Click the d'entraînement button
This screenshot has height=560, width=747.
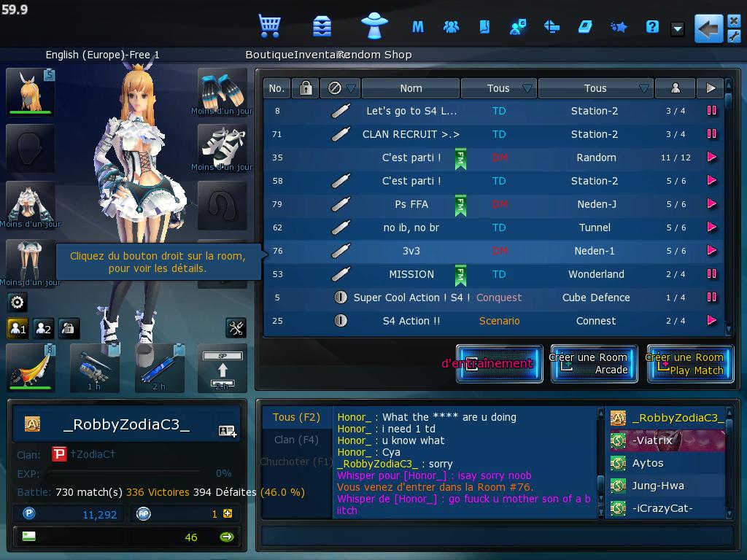(x=499, y=364)
